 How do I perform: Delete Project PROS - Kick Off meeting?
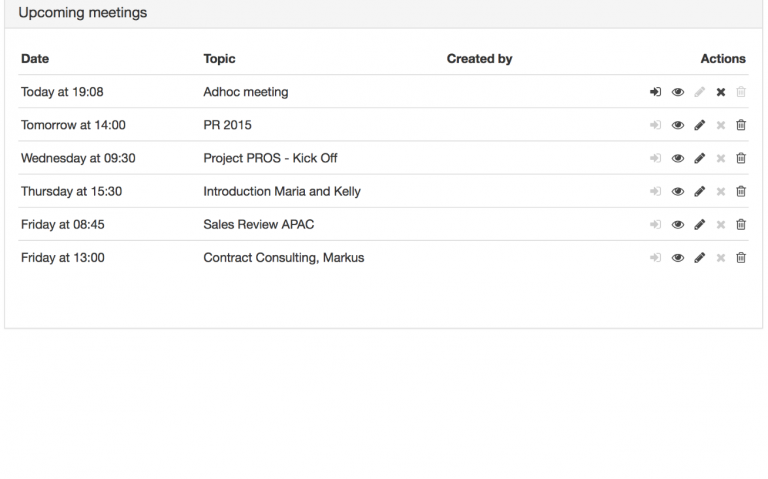pyautogui.click(x=741, y=158)
